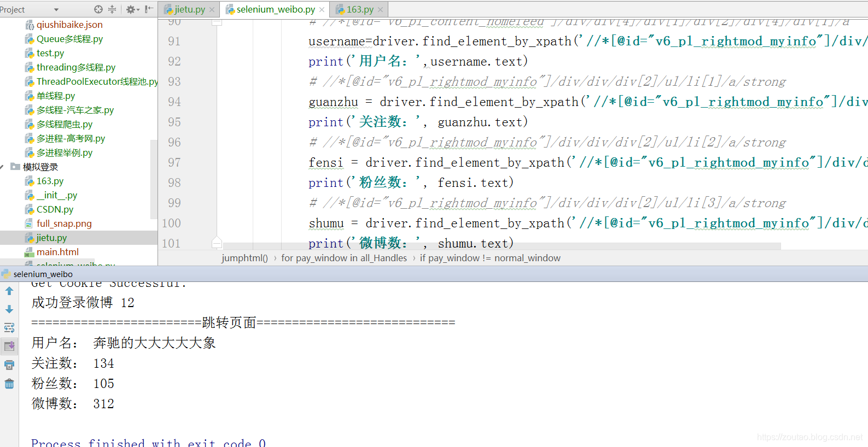This screenshot has height=447, width=868.
Task: Select the selenium_weibo run tab
Action: 43,274
